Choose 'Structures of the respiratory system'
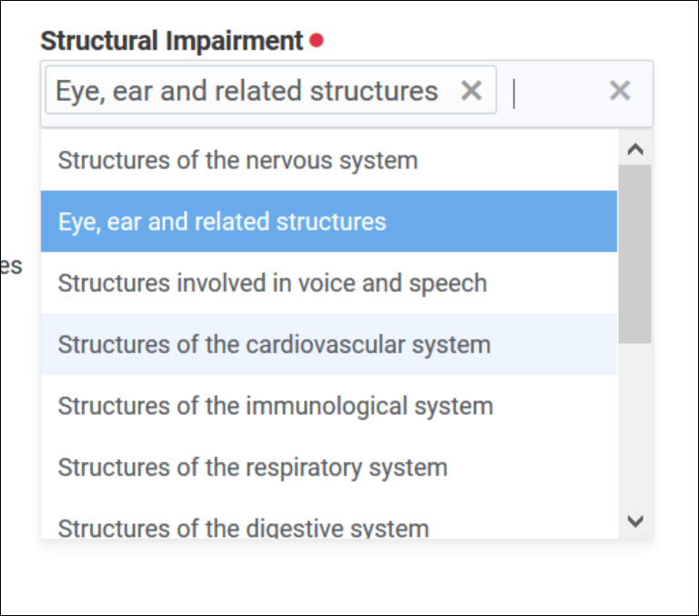 (x=252, y=468)
